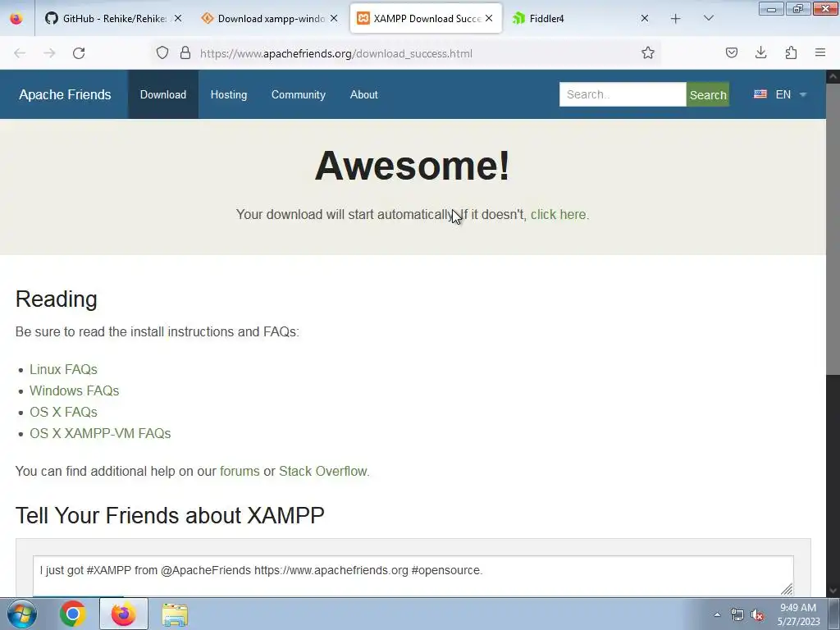840x630 pixels.
Task: Click the muted volume tray icon
Action: coord(757,614)
